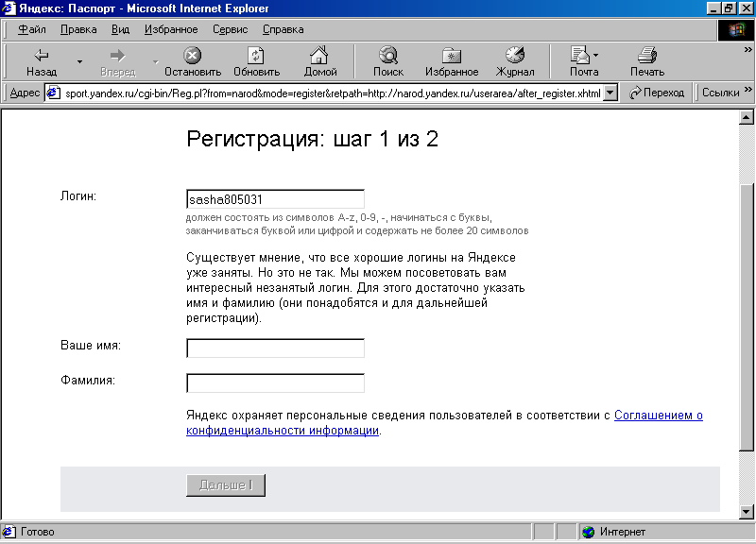Click the Переход (Go) button

pos(657,93)
